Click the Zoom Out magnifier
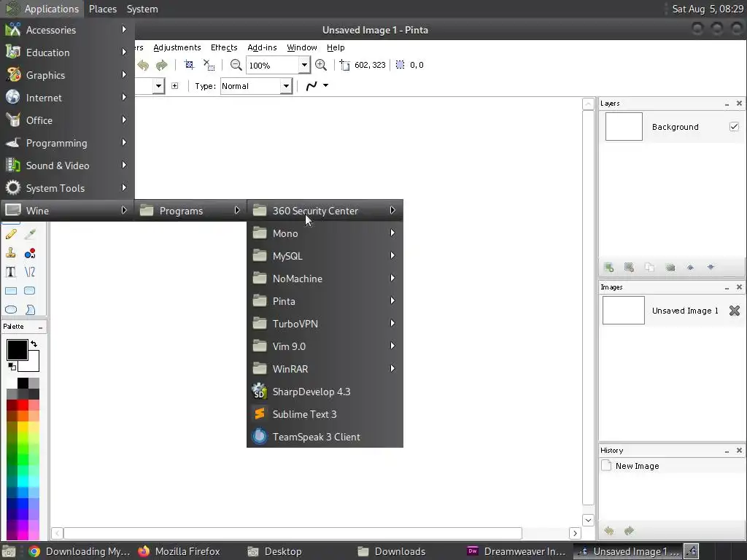This screenshot has width=747, height=560. coord(236,65)
